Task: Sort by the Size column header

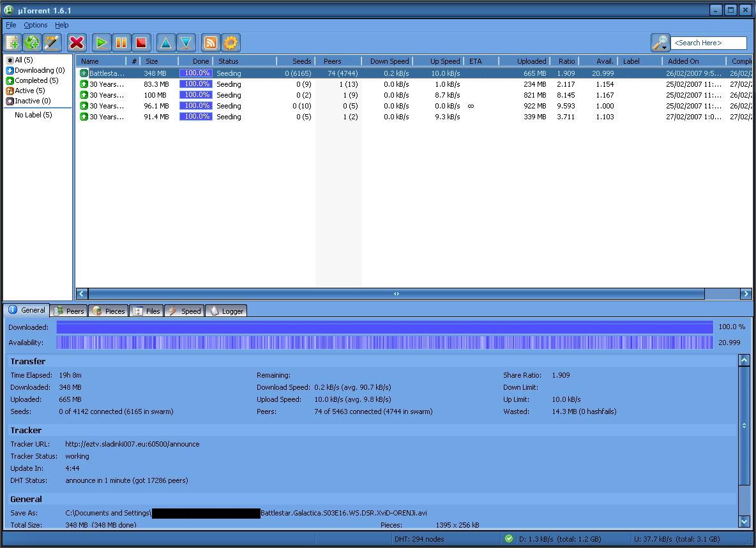Action: click(x=160, y=61)
